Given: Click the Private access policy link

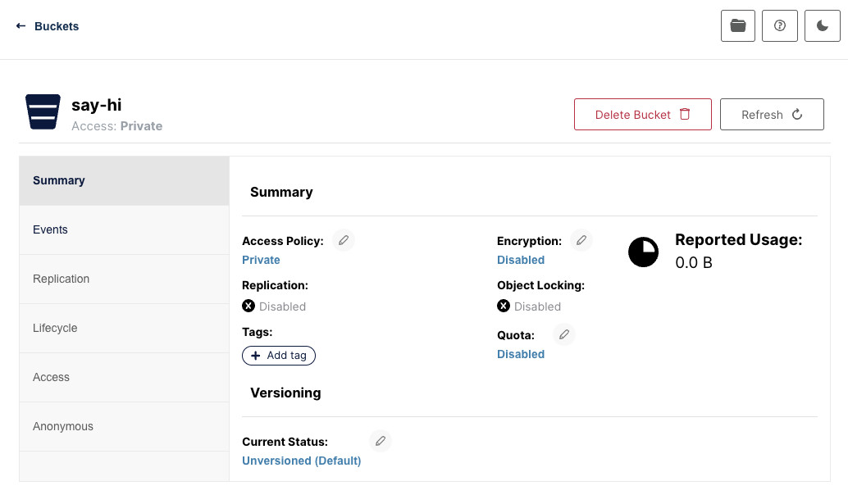Looking at the screenshot, I should (261, 260).
